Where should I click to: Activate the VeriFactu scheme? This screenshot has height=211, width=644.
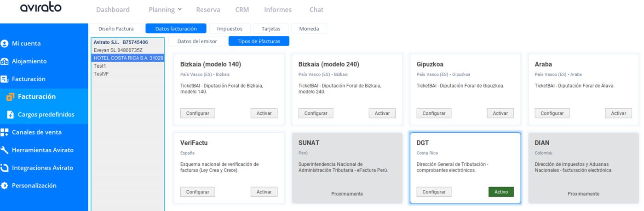click(264, 192)
